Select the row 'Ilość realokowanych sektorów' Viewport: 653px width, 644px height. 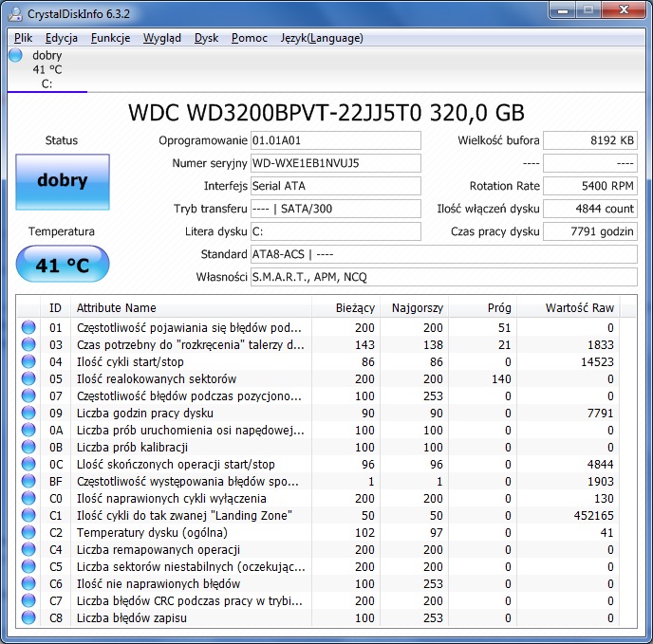[326, 378]
